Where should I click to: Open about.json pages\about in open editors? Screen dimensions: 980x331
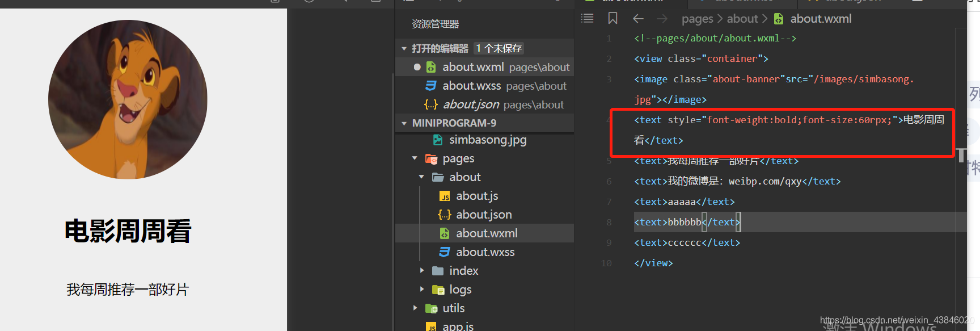pos(484,104)
